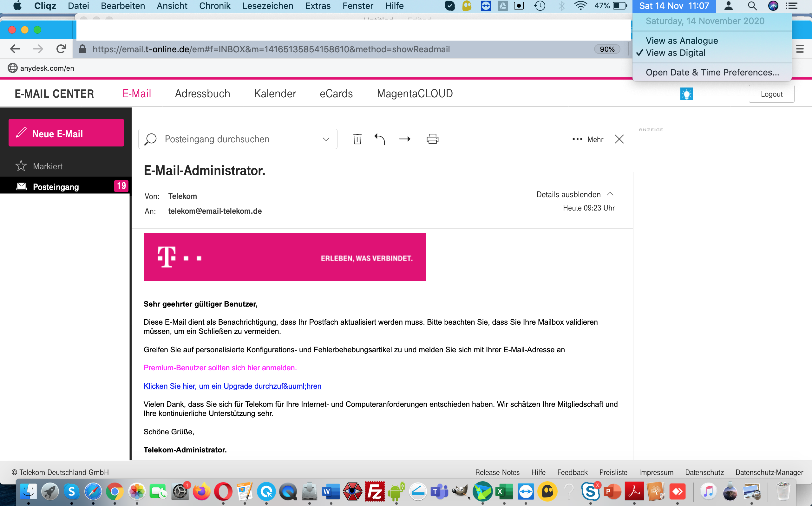Open Feedback footer link
This screenshot has width=812, height=506.
(572, 472)
